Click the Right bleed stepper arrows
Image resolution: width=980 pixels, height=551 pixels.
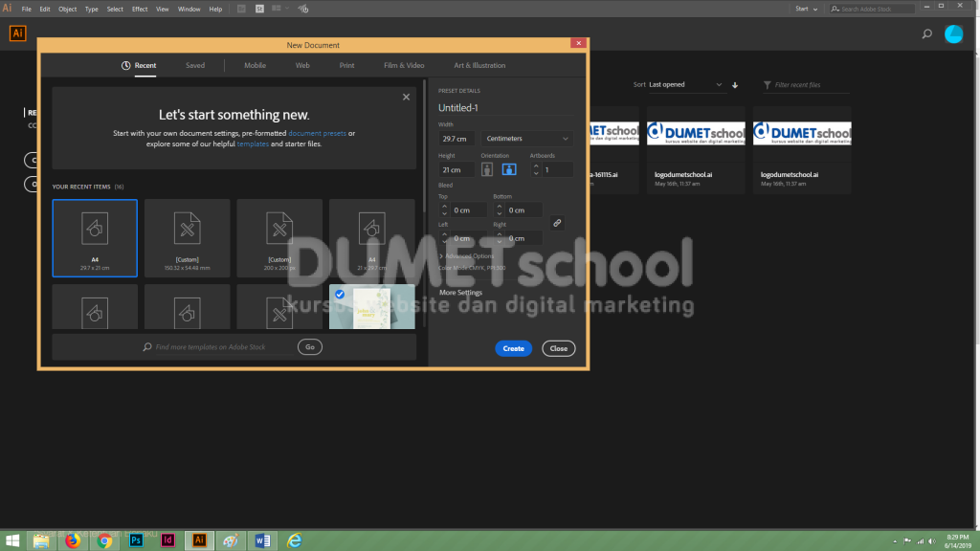click(499, 238)
